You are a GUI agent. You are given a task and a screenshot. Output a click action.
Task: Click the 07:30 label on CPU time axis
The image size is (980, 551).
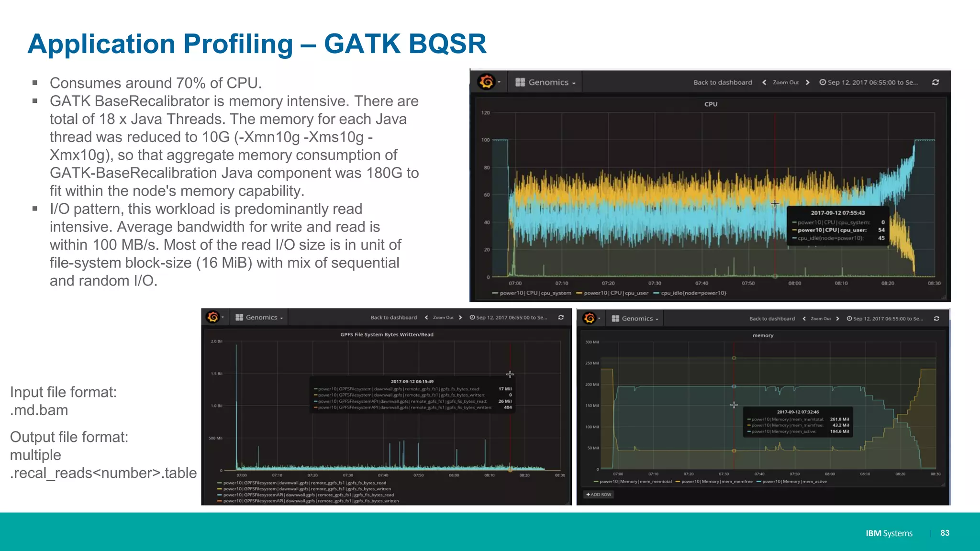[655, 283]
